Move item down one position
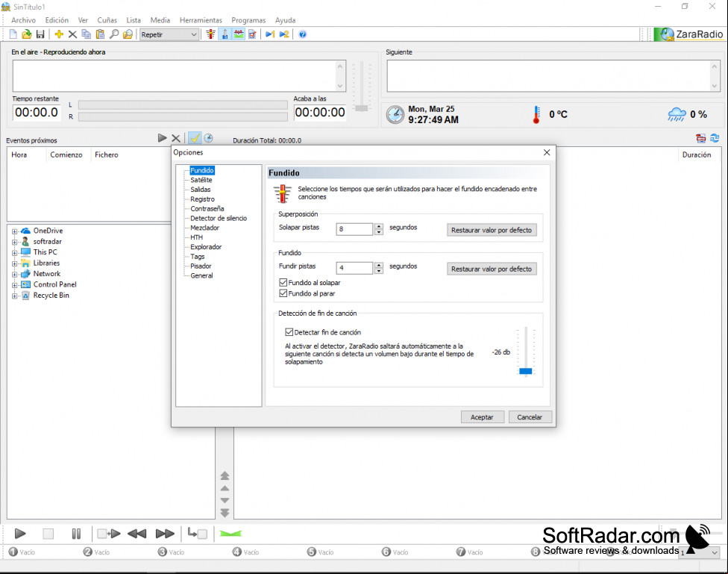This screenshot has height=574, width=728. pos(225,501)
